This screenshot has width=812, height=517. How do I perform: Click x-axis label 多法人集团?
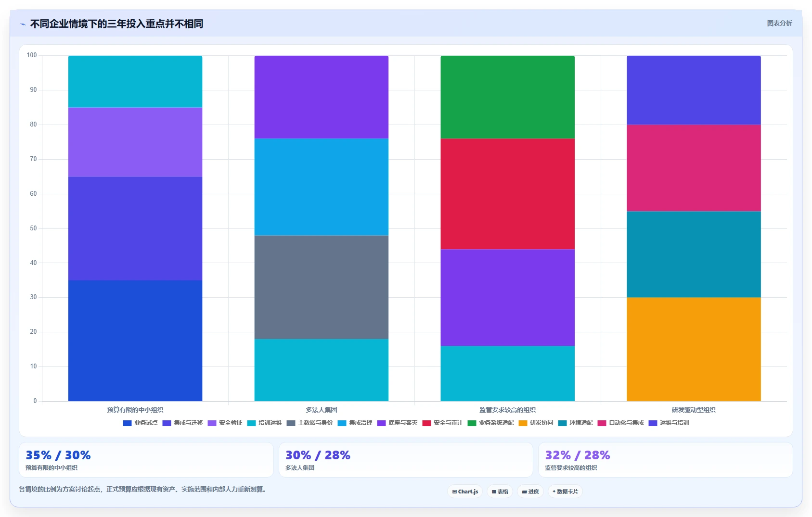(322, 410)
